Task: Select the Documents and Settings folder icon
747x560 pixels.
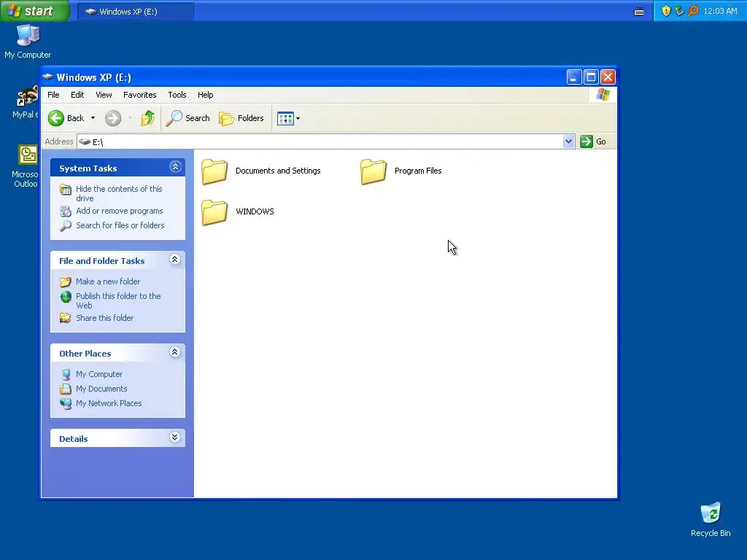Action: click(214, 171)
